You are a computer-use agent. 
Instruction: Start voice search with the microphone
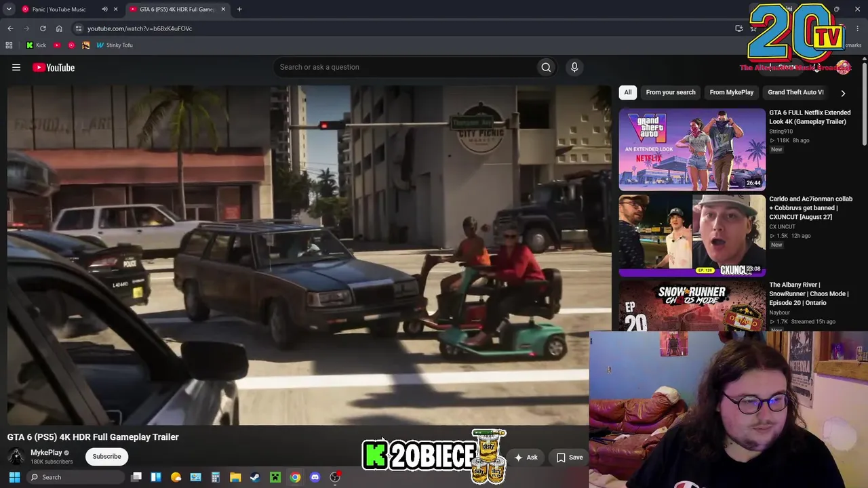click(574, 67)
